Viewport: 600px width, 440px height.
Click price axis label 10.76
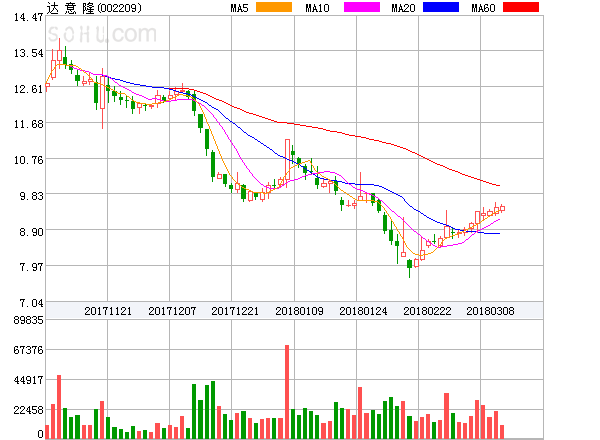pyautogui.click(x=28, y=160)
